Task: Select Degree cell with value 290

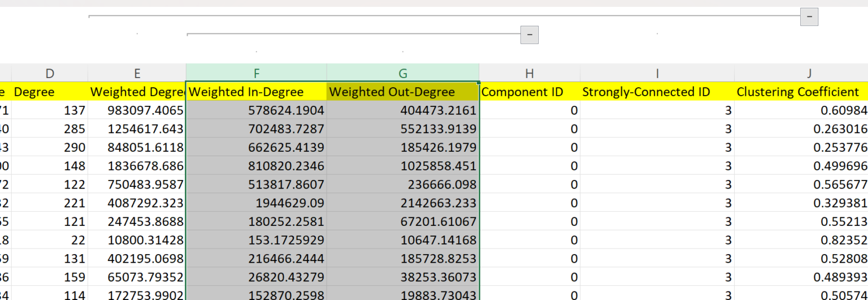Action: (50, 147)
